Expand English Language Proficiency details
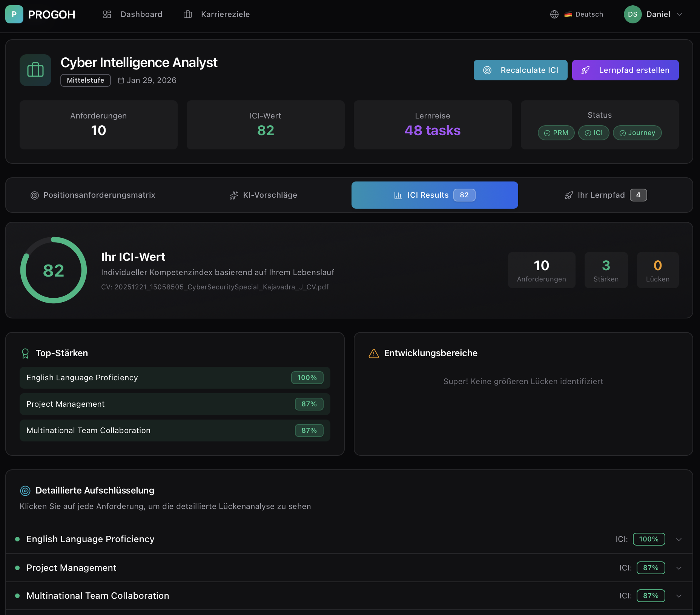This screenshot has width=700, height=615. click(679, 539)
